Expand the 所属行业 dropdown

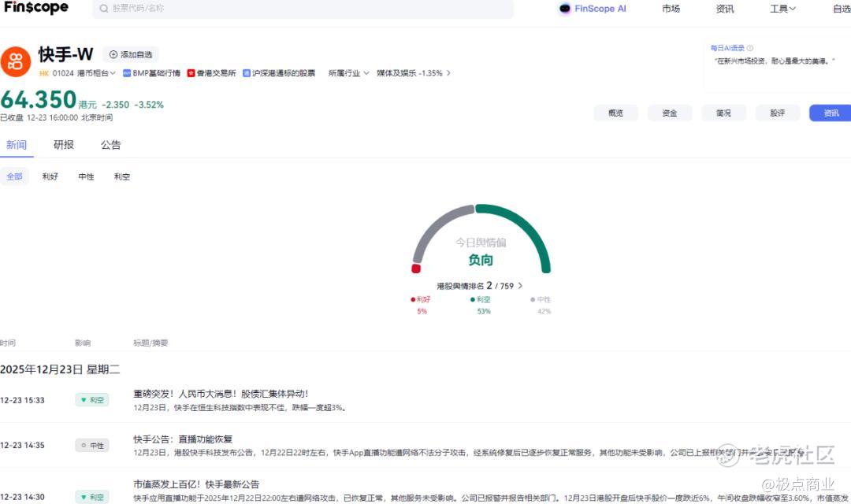pos(349,73)
